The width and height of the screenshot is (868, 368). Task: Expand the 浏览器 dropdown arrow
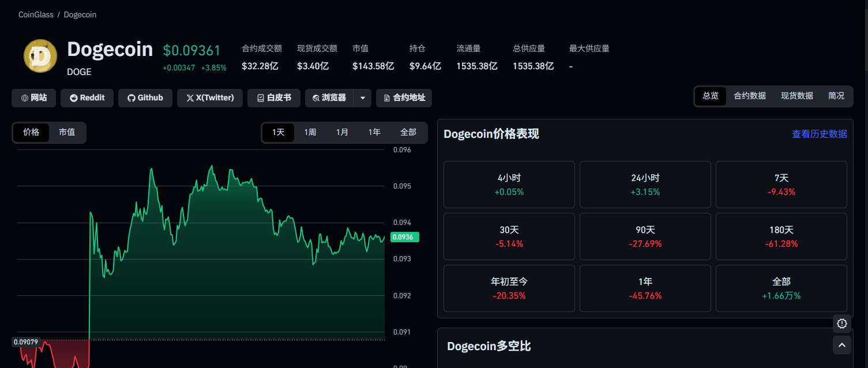[362, 98]
